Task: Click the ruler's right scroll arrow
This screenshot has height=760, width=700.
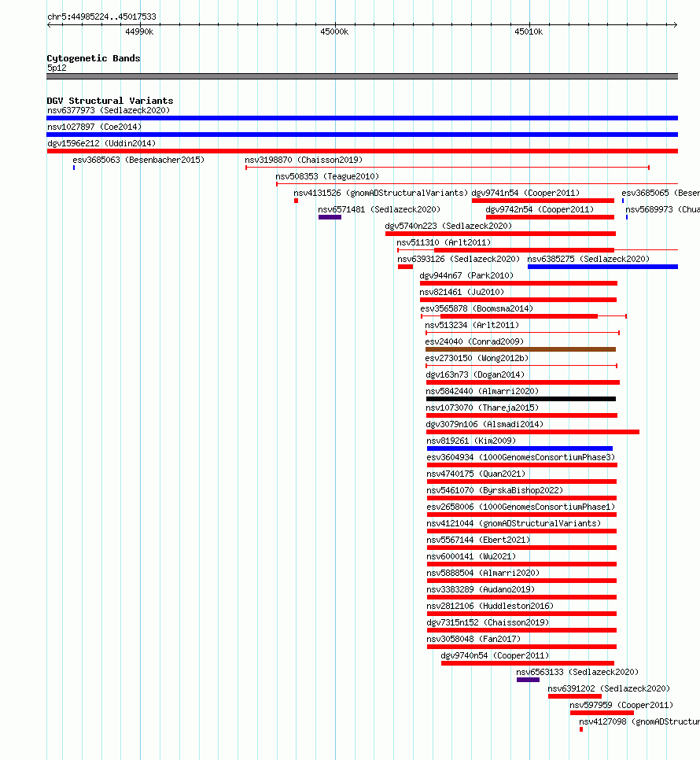Action: pos(675,24)
